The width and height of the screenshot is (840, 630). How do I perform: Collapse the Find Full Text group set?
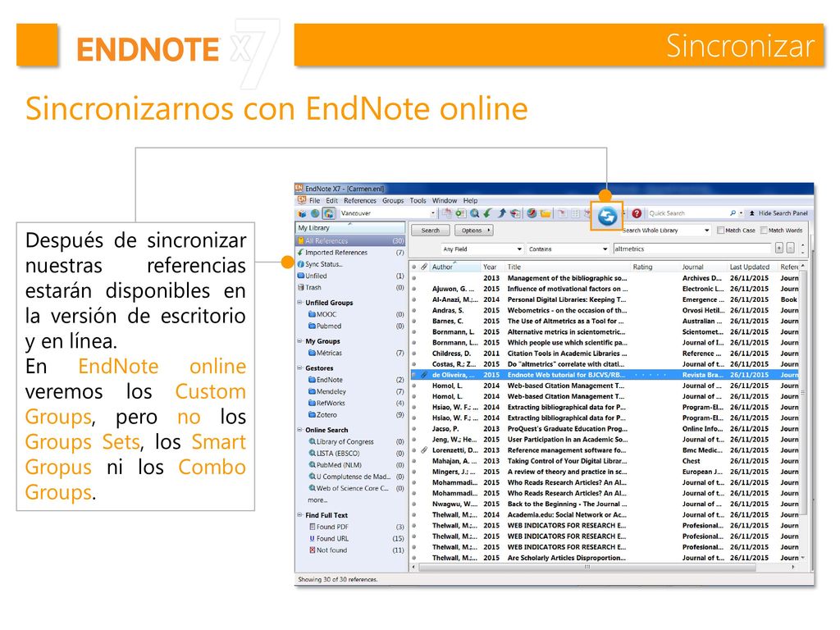pyautogui.click(x=300, y=515)
